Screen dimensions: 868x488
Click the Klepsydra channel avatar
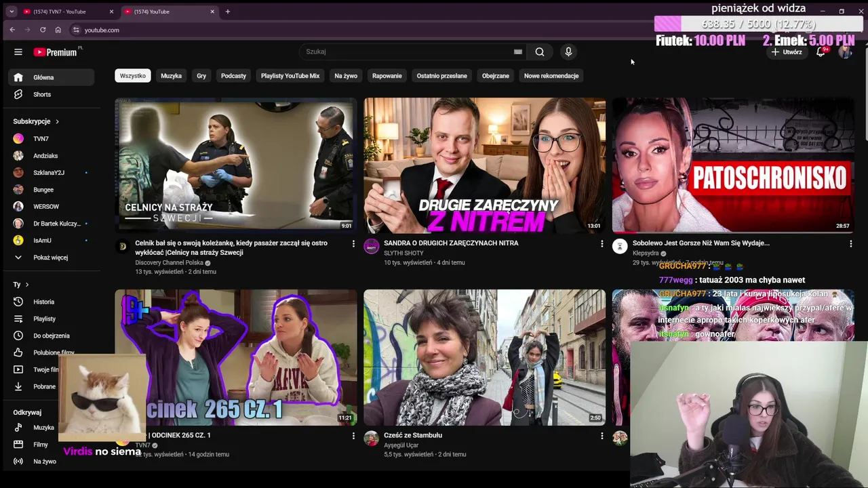pyautogui.click(x=620, y=246)
